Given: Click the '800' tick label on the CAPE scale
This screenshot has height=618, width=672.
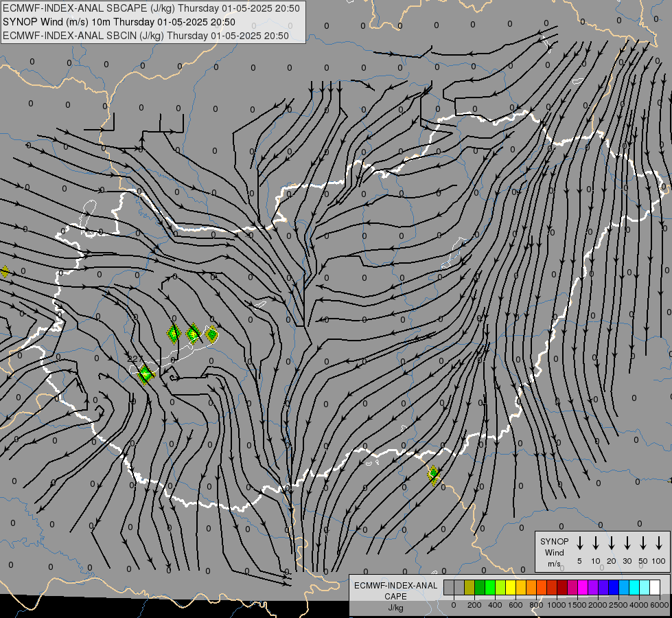Looking at the screenshot, I should point(536,605).
